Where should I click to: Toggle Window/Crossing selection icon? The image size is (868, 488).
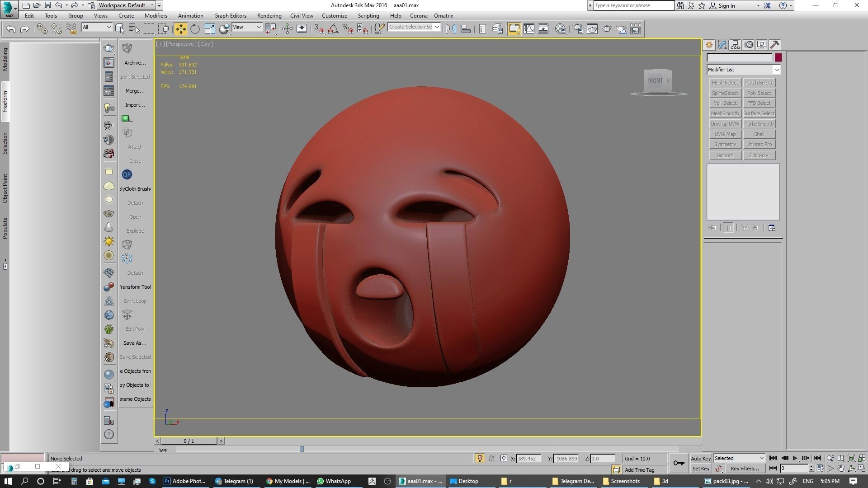164,29
